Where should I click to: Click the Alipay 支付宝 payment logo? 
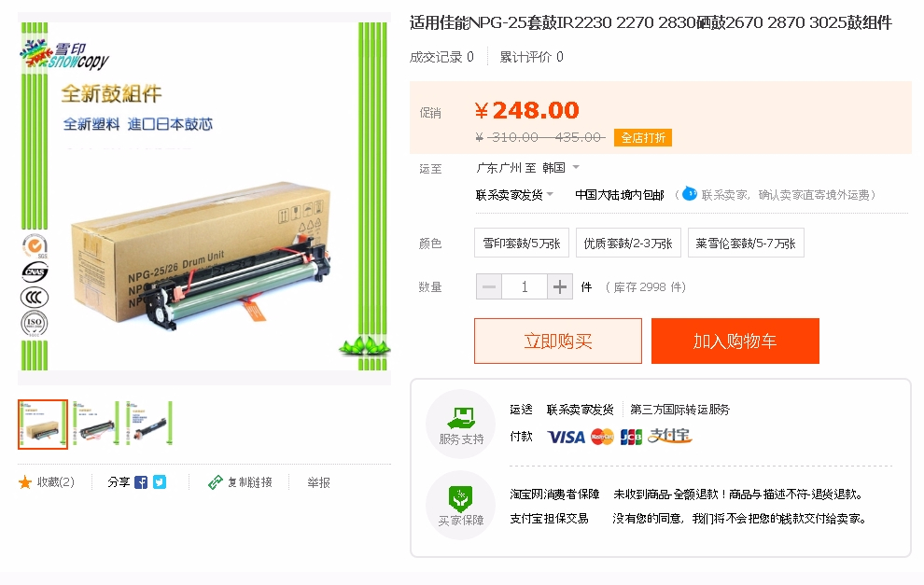pos(669,436)
